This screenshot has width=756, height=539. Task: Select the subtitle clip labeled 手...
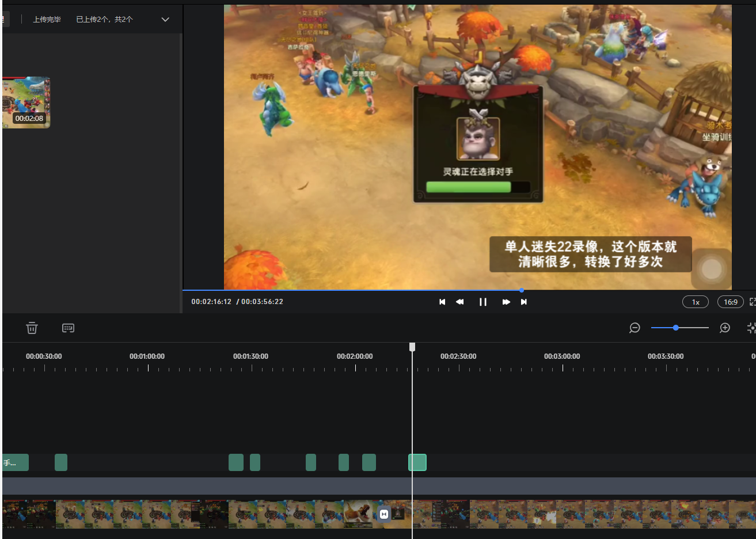point(16,462)
